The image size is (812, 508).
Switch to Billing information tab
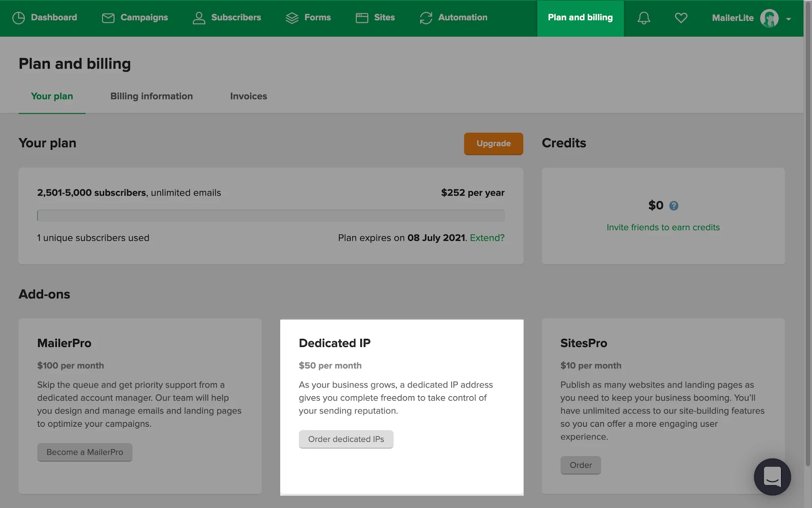click(151, 96)
